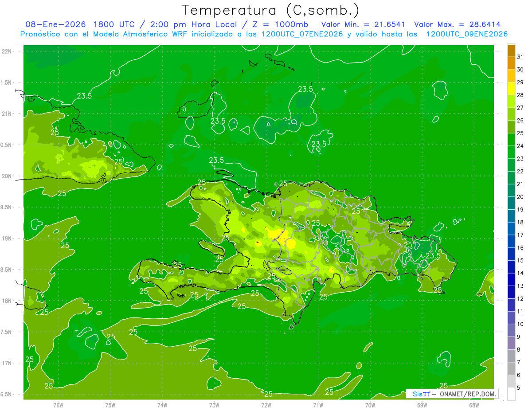Click the "1200UTC_07ENE2026" initialization time text

(x=302, y=34)
